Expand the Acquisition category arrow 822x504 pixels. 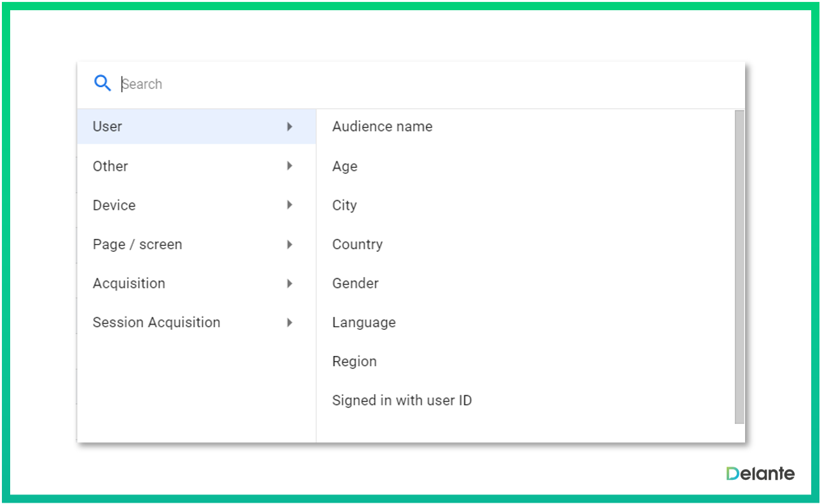[x=289, y=283]
